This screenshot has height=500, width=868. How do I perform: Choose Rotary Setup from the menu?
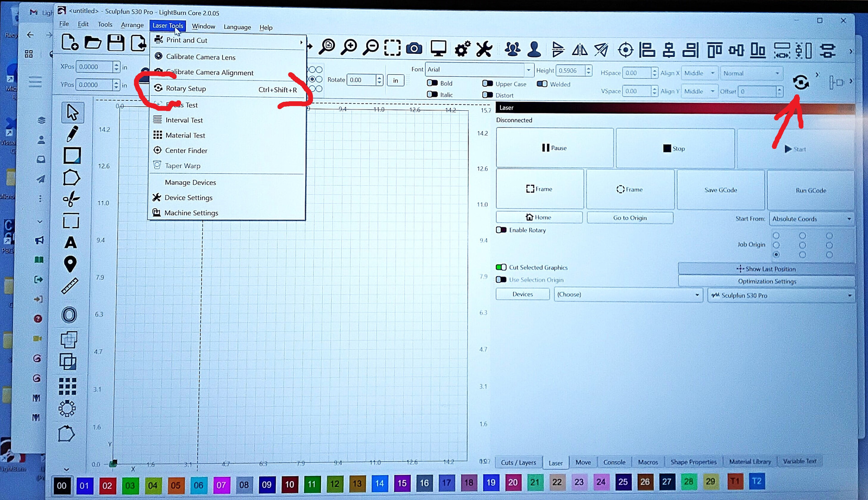pyautogui.click(x=186, y=89)
